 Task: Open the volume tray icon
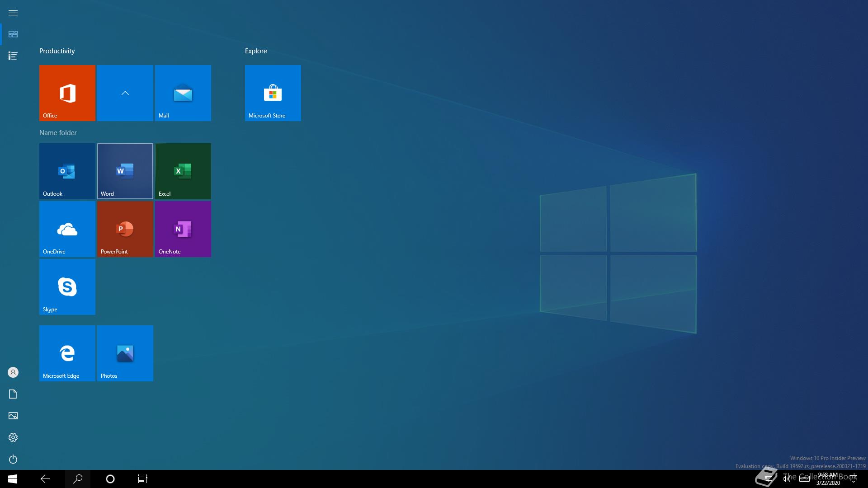click(x=787, y=479)
